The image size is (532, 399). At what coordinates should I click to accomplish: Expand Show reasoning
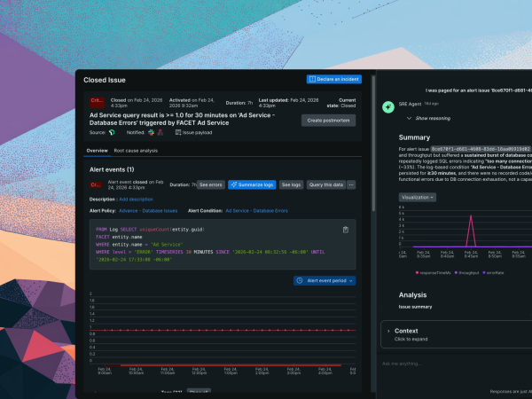(x=428, y=119)
